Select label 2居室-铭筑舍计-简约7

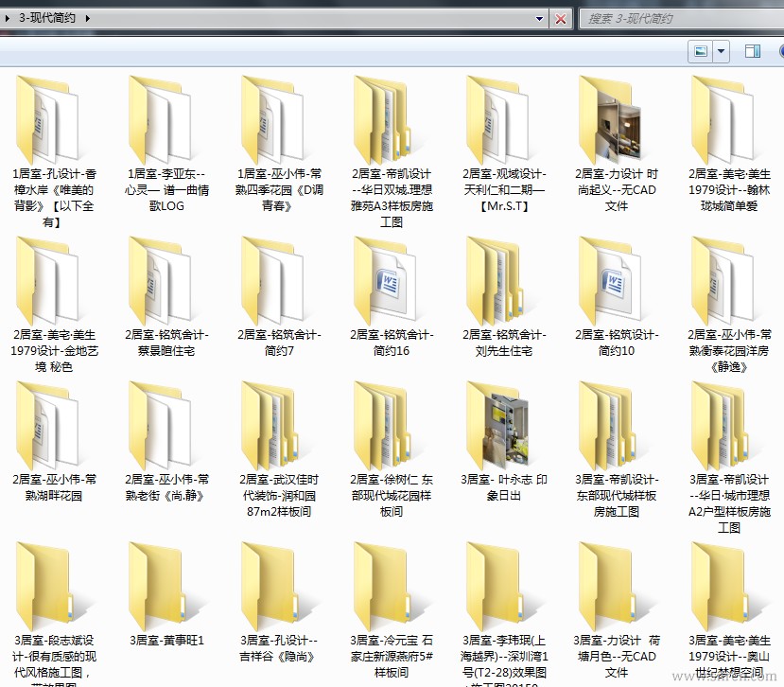click(279, 343)
